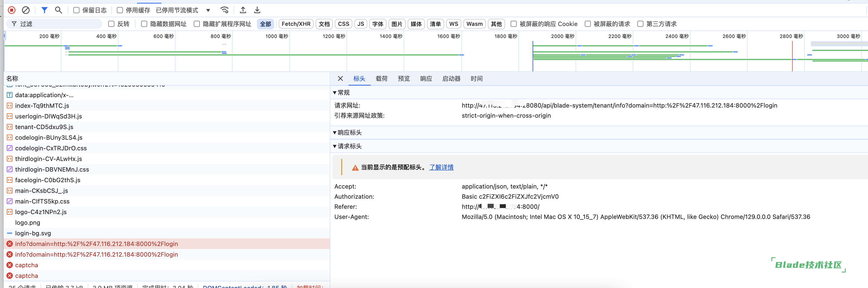Select second captcha failed request
Viewport: 868px width, 288px height.
pos(167,276)
